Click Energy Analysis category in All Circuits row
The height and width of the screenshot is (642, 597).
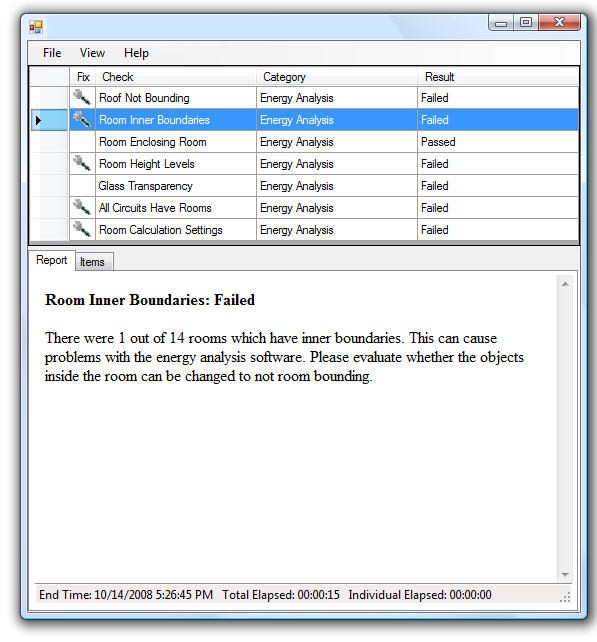point(337,208)
